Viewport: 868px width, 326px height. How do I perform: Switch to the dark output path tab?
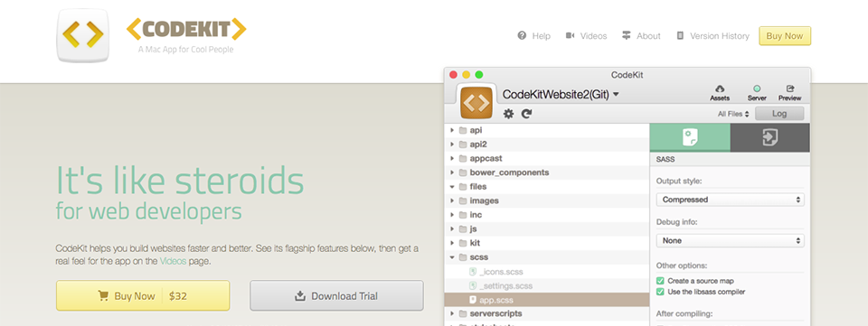click(770, 137)
